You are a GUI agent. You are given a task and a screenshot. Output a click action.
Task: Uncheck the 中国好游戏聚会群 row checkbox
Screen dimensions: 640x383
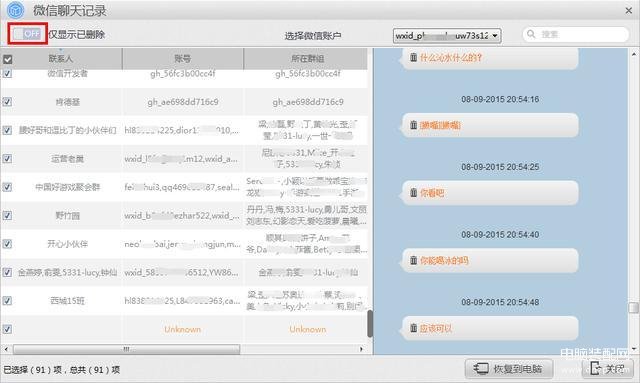tap(7, 187)
